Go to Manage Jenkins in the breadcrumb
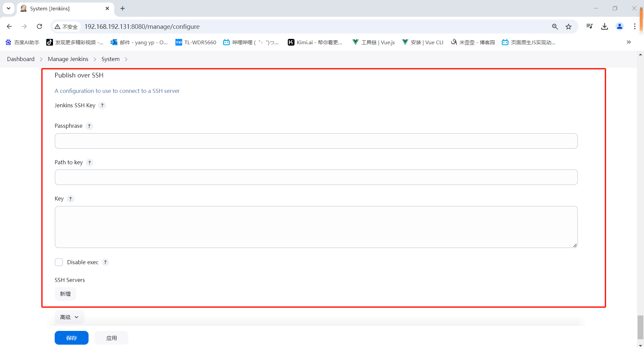Image resolution: width=644 pixels, height=347 pixels. click(x=68, y=59)
